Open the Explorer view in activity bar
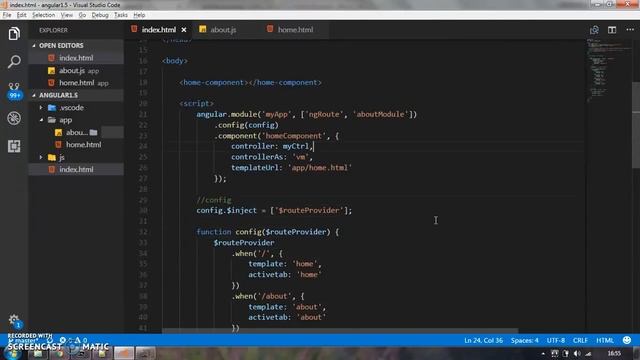Viewport: 640px width, 360px height. [14, 33]
